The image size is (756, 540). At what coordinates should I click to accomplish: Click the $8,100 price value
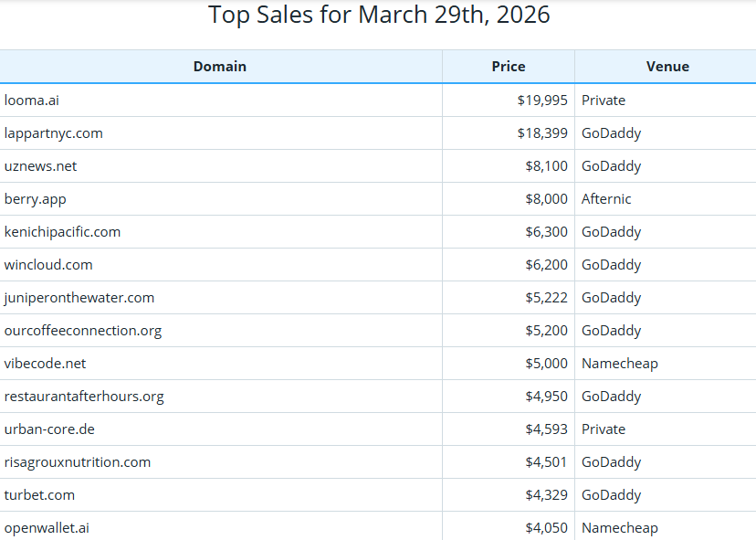coord(546,166)
